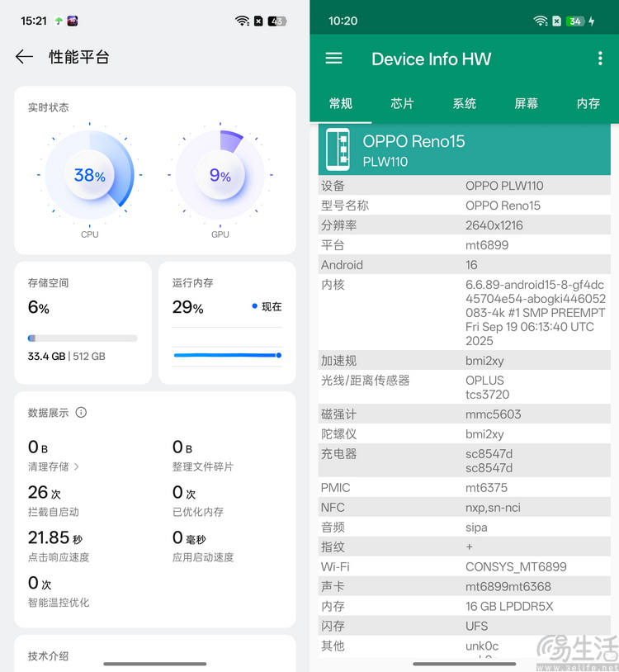This screenshot has height=672, width=619.
Task: Tap the PMIC value mt6375
Action: tap(486, 487)
